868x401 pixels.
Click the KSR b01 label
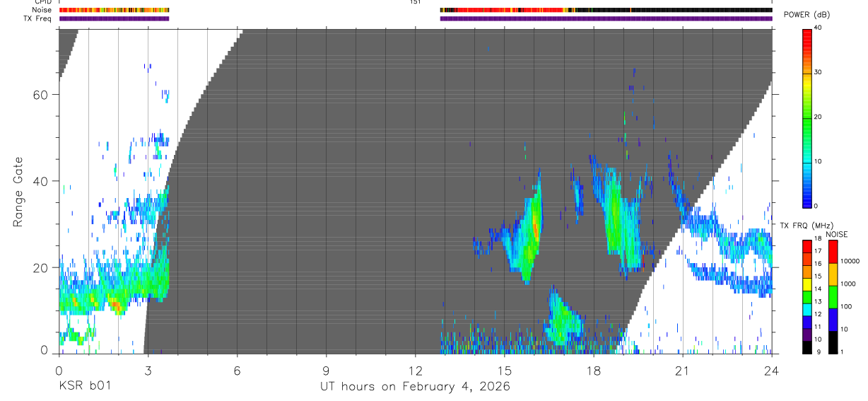pyautogui.click(x=85, y=386)
